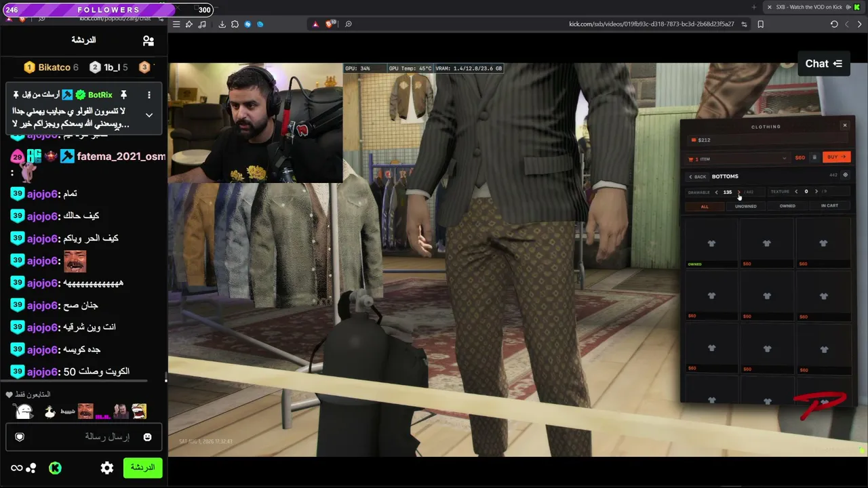868x488 pixels.
Task: Open the infinity points icon below chat
Action: [x=16, y=468]
